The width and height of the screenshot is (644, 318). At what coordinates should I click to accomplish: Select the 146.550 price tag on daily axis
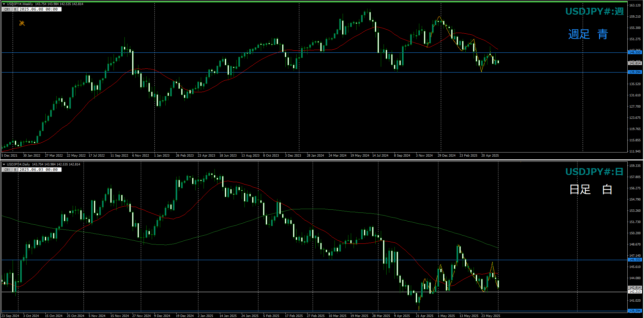pos(635,260)
